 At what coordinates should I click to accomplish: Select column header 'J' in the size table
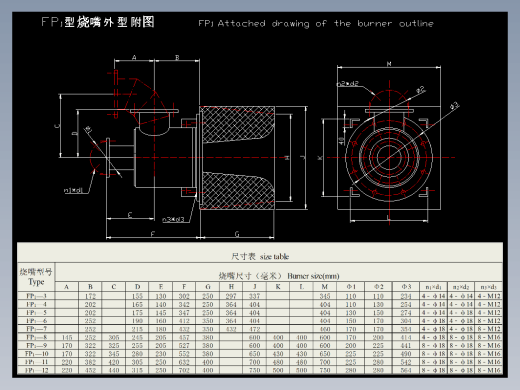pyautogui.click(x=255, y=287)
